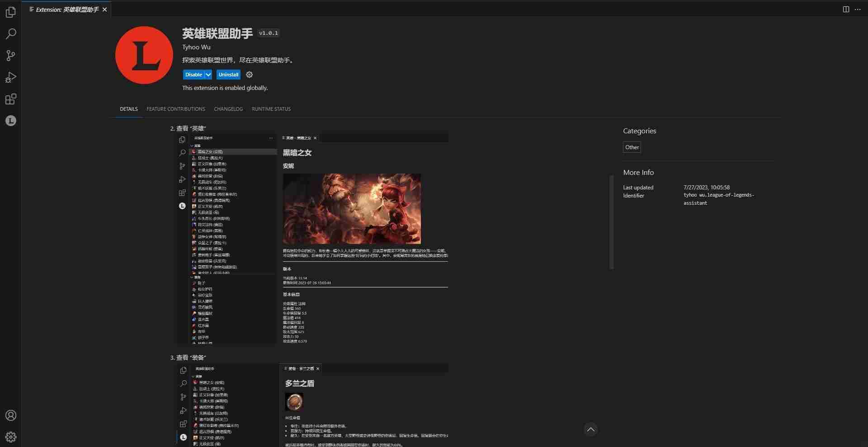Screen dimensions: 868x447
Task: Click the details pane vertical scrollbar
Action: point(612,222)
